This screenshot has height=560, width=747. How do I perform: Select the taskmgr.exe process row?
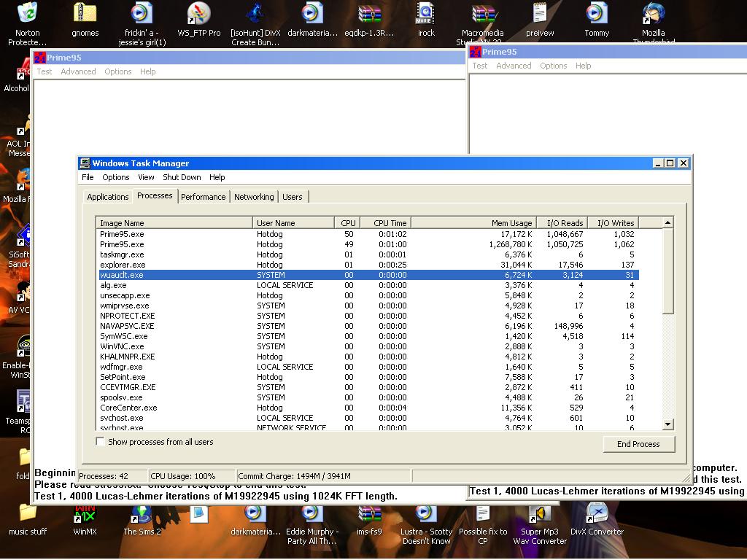(x=123, y=254)
